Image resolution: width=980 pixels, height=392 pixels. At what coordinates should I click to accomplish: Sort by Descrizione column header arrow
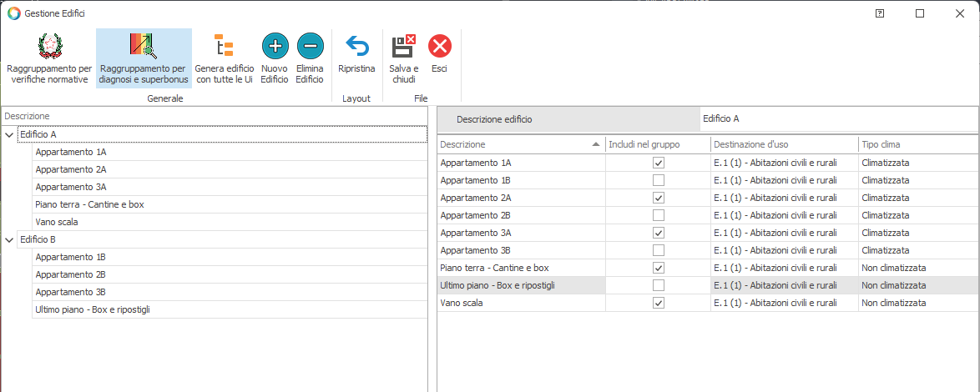pyautogui.click(x=595, y=144)
